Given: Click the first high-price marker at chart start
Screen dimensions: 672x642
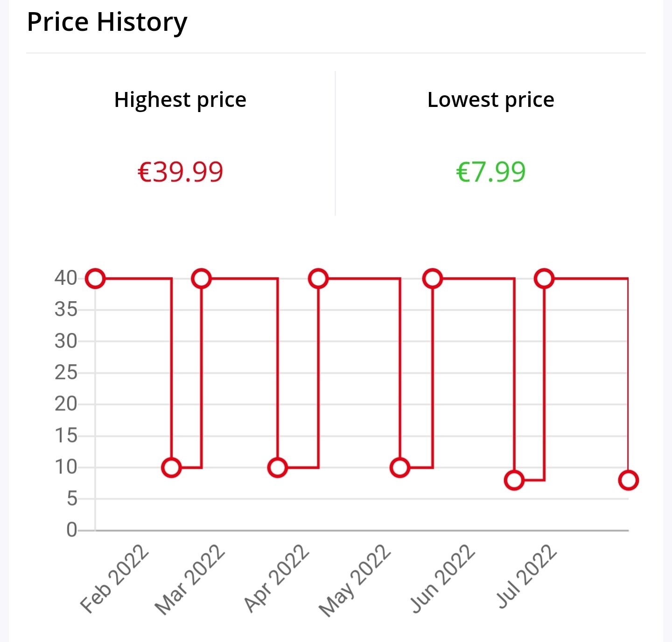Looking at the screenshot, I should point(95,279).
